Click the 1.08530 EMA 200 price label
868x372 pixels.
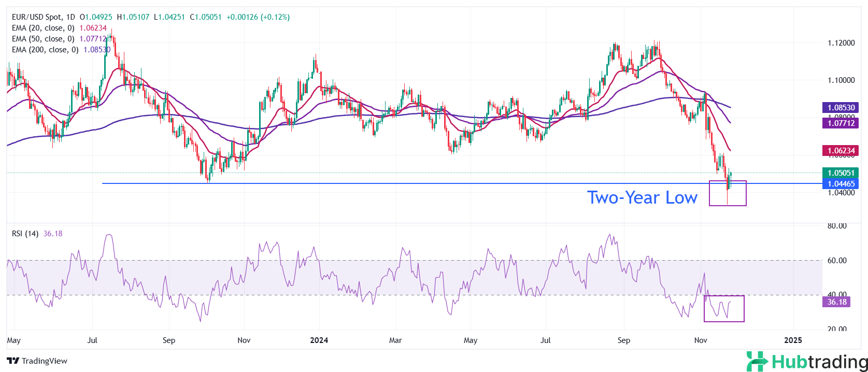(841, 108)
